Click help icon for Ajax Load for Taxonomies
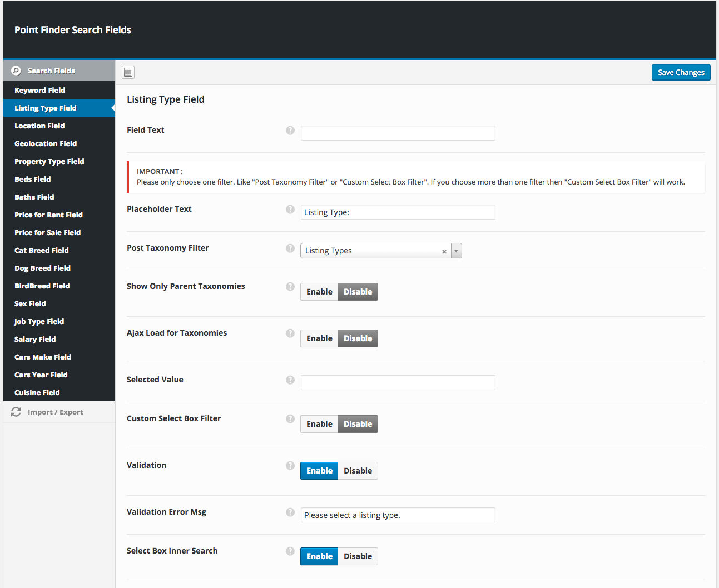Image resolution: width=719 pixels, height=588 pixels. point(290,333)
